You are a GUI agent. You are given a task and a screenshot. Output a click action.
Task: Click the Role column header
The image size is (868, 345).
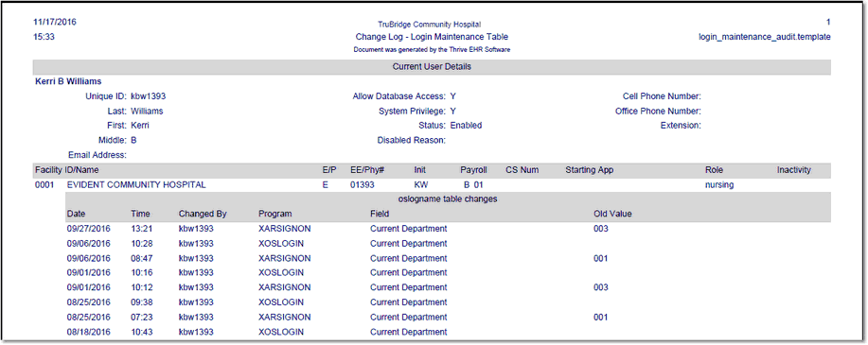click(x=714, y=170)
